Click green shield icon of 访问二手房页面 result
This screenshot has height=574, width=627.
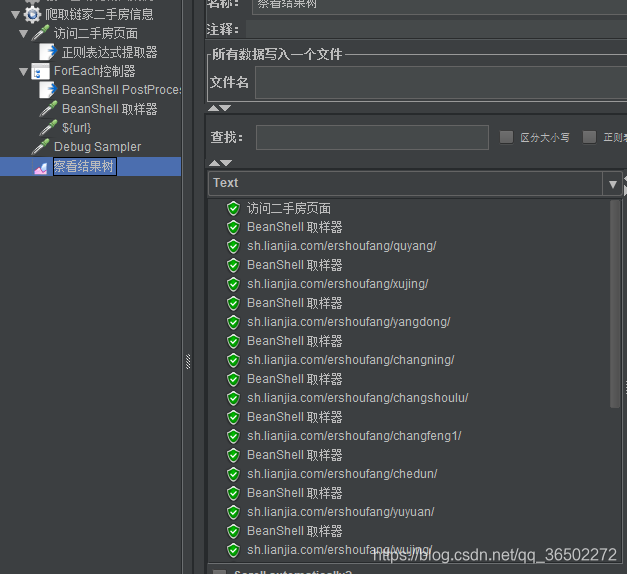[x=234, y=208]
